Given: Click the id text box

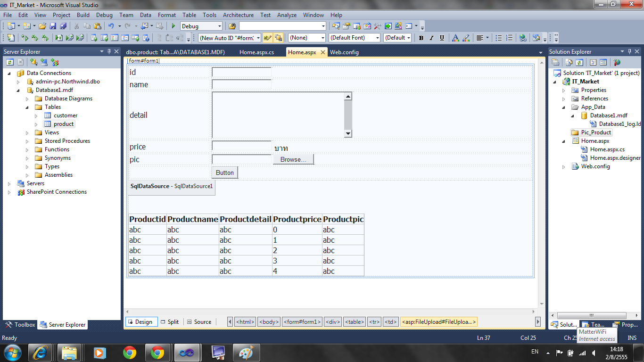Looking at the screenshot, I should (241, 72).
